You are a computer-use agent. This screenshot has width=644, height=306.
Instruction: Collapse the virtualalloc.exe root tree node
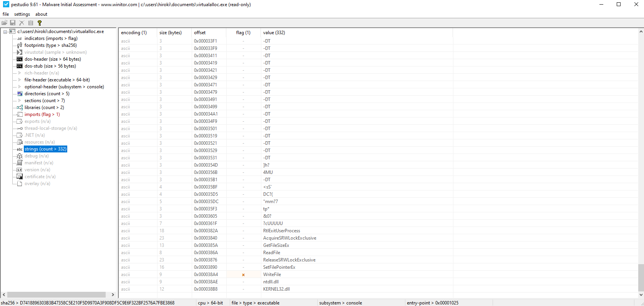coord(5,32)
